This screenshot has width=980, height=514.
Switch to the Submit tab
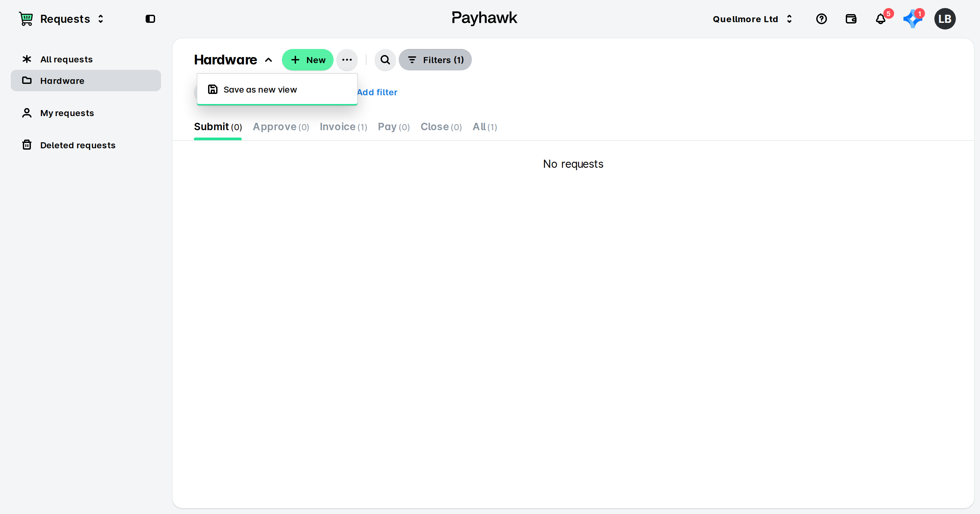217,126
